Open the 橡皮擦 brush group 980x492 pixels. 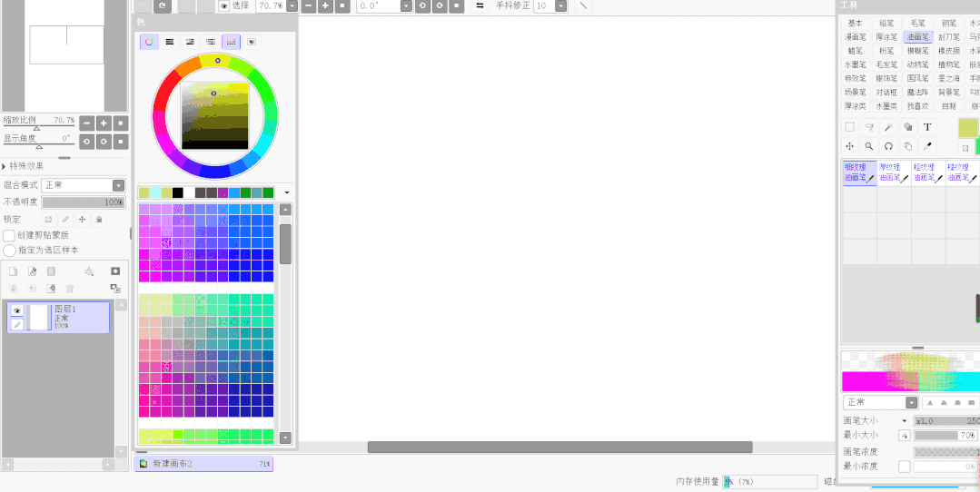click(x=949, y=51)
